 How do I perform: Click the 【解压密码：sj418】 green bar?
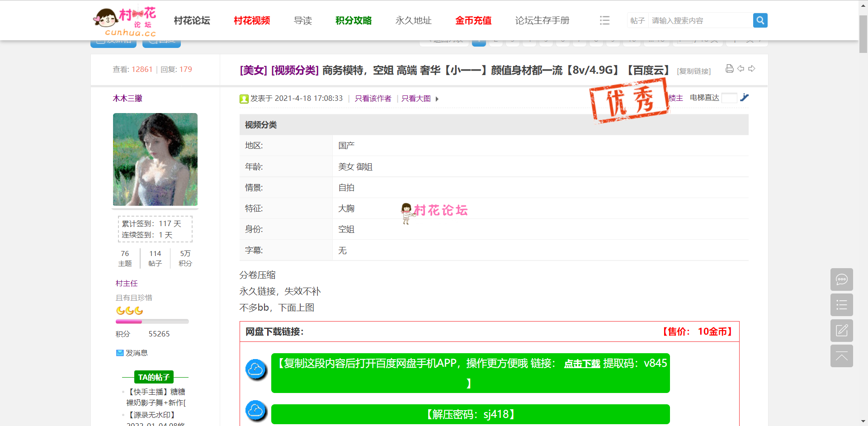point(470,414)
